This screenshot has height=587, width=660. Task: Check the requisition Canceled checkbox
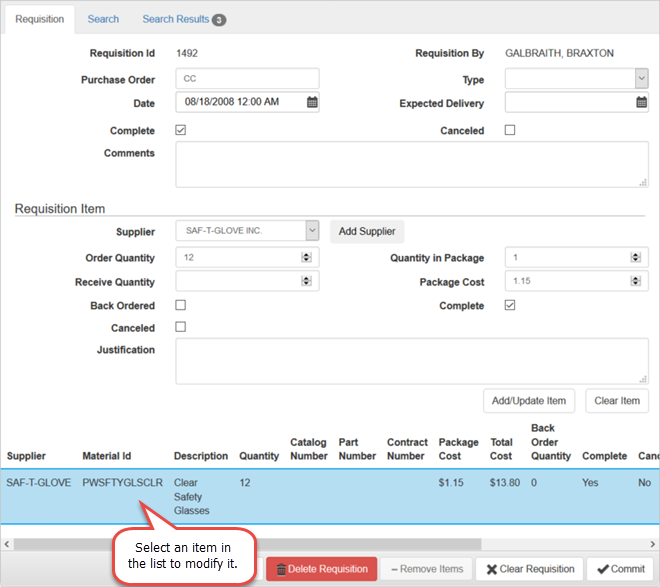coord(510,130)
